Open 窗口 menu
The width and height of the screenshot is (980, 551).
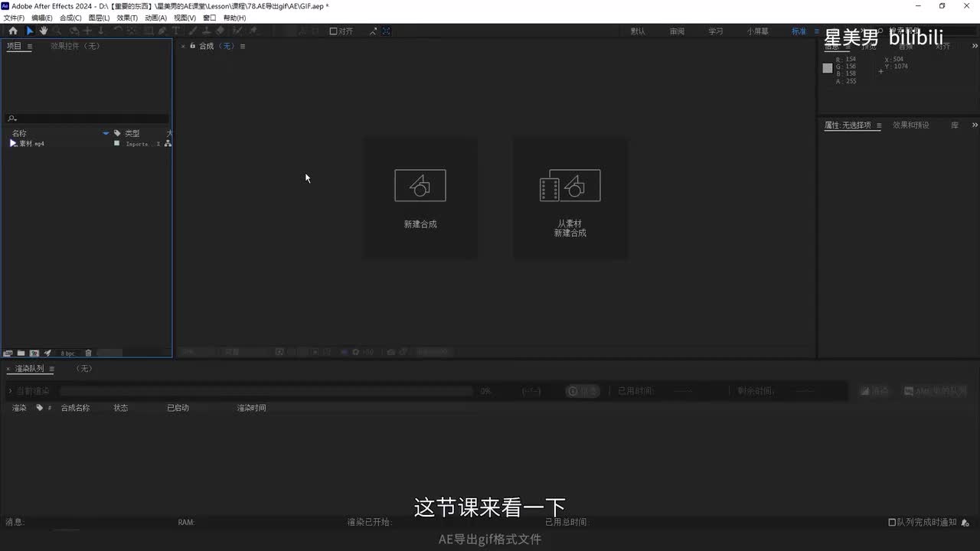tap(209, 18)
